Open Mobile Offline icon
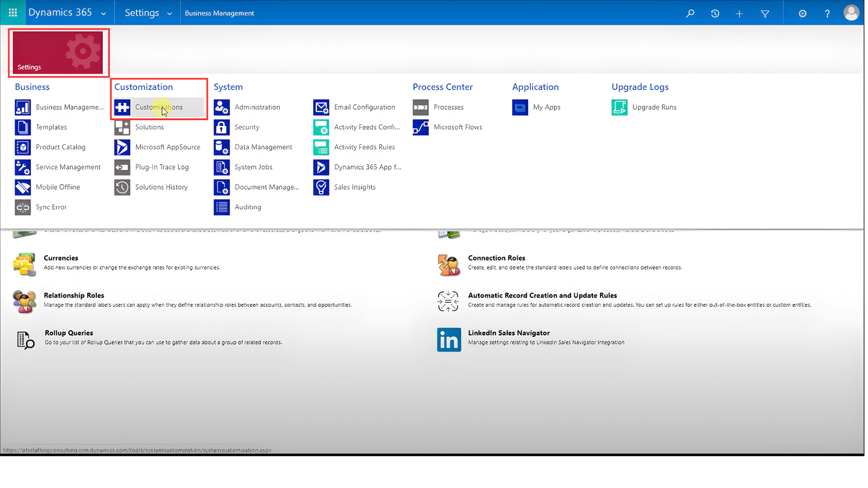 pos(23,187)
